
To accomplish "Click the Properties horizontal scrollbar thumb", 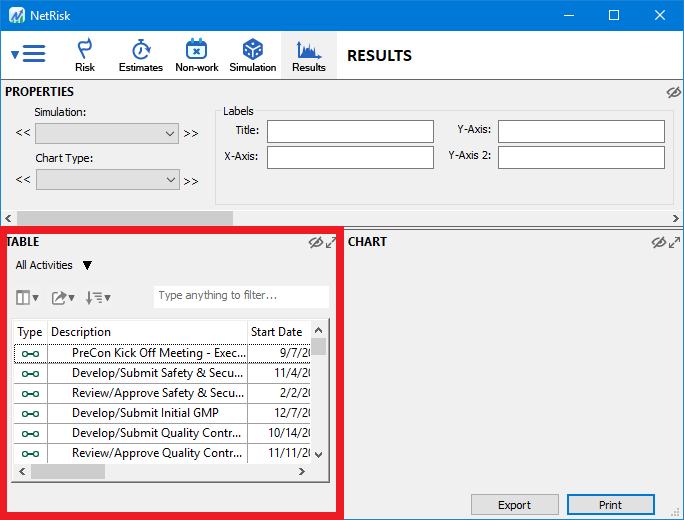I will [x=125, y=218].
